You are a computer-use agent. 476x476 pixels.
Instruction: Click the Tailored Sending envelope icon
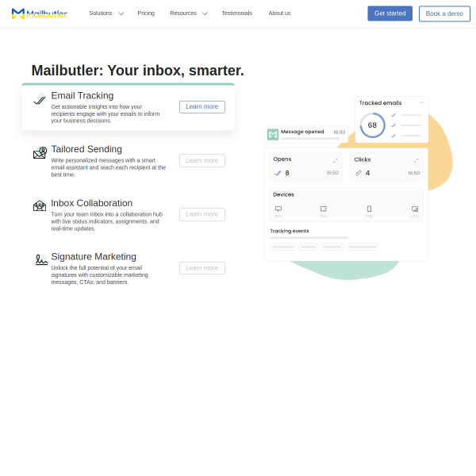pos(40,152)
